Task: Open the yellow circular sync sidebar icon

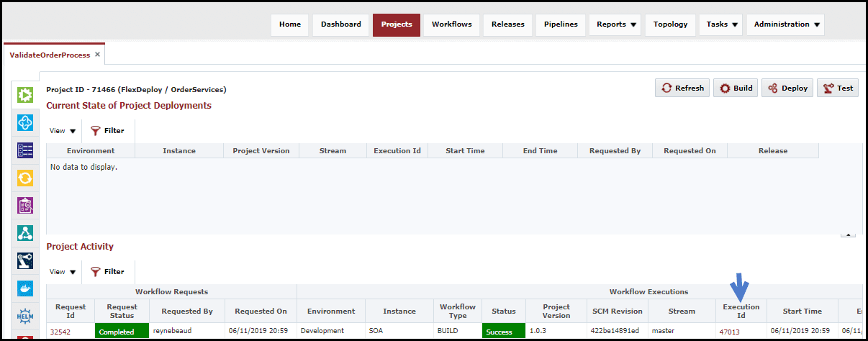Action: [x=25, y=178]
